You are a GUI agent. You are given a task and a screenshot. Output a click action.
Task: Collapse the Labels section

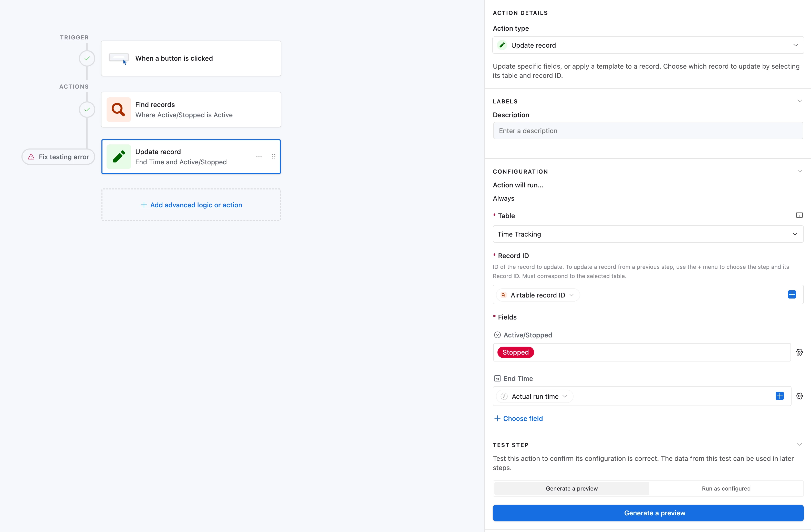799,101
